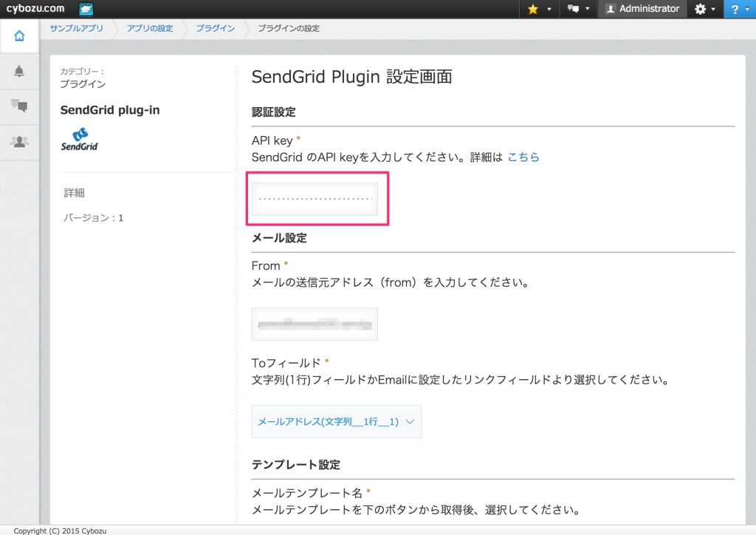Click the cybozu.com logo

pos(33,9)
